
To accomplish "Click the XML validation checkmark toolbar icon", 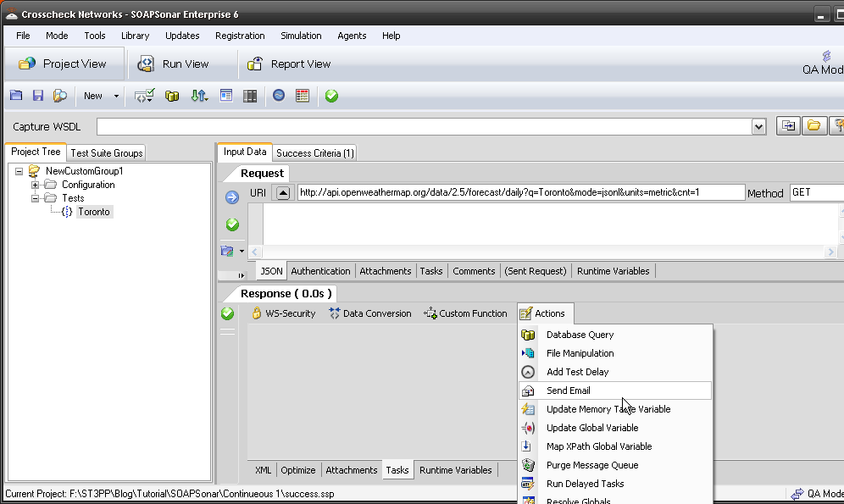I will coord(144,96).
